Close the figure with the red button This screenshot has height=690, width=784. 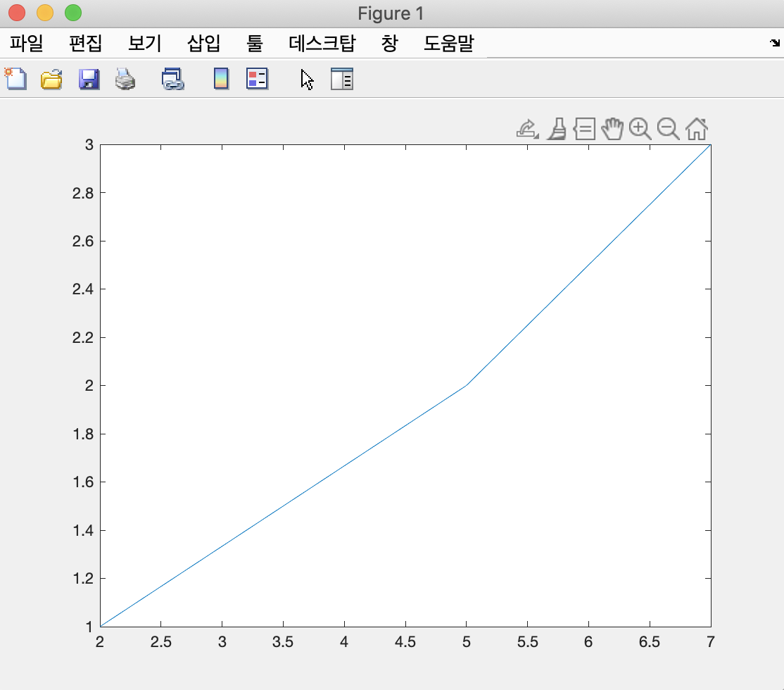(17, 13)
